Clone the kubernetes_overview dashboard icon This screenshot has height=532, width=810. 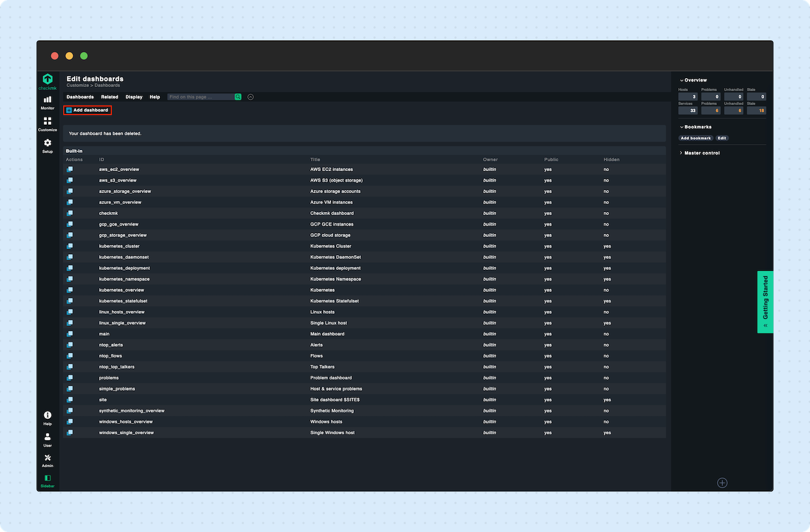click(70, 290)
